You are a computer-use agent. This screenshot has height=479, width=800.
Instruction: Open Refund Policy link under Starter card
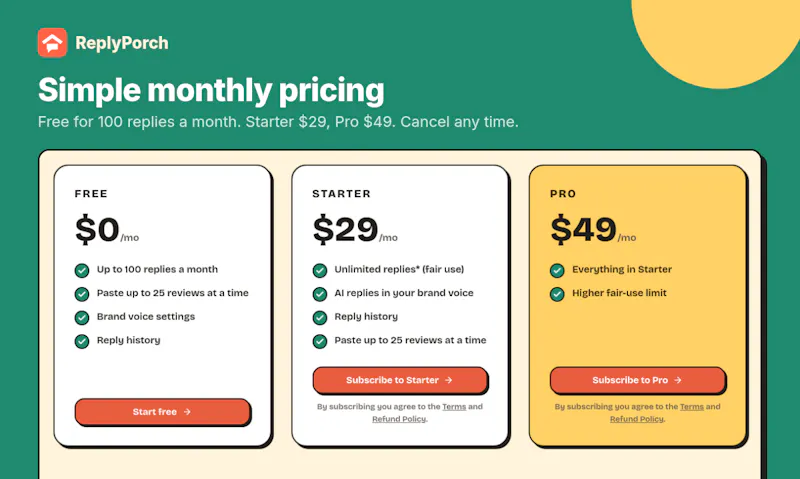[399, 419]
